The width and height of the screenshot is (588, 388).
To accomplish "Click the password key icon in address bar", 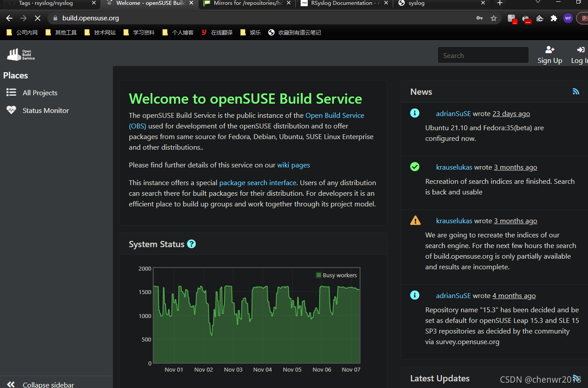I will tap(480, 18).
